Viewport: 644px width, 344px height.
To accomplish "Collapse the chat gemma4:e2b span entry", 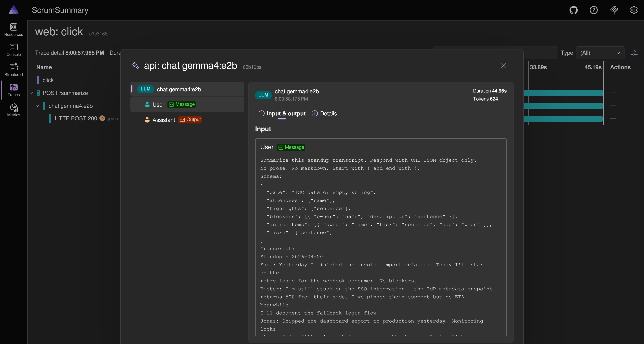I will pos(37,106).
